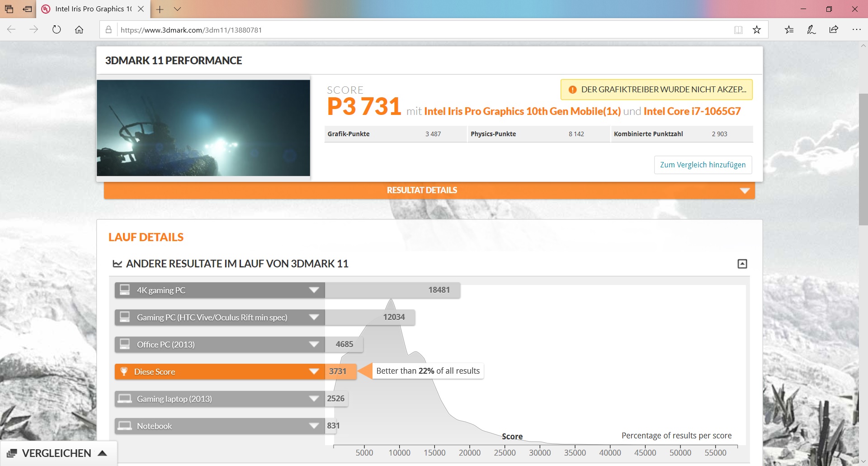This screenshot has width=868, height=466.
Task: Click the benchmark scene thumbnail
Action: pos(203,128)
